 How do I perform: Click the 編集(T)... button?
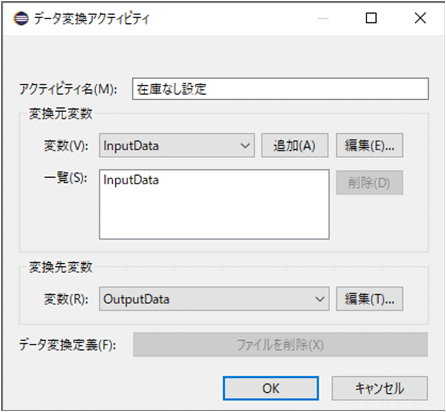coord(369,299)
